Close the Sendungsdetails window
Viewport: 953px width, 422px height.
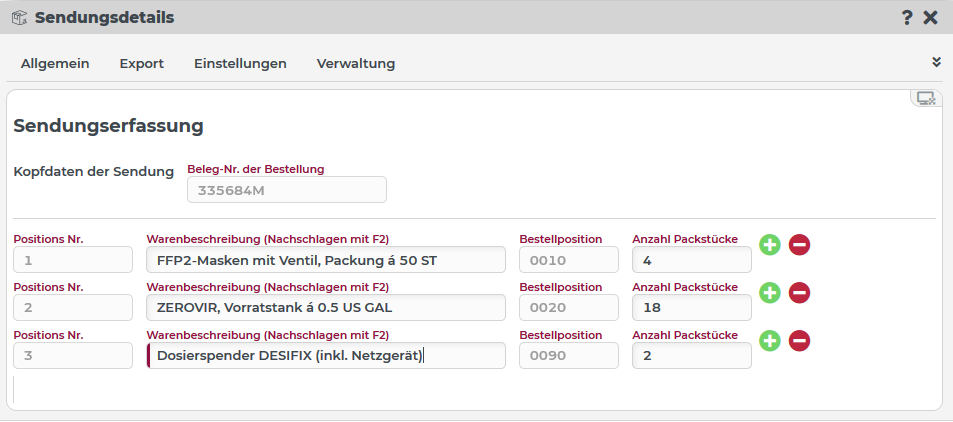(x=931, y=17)
